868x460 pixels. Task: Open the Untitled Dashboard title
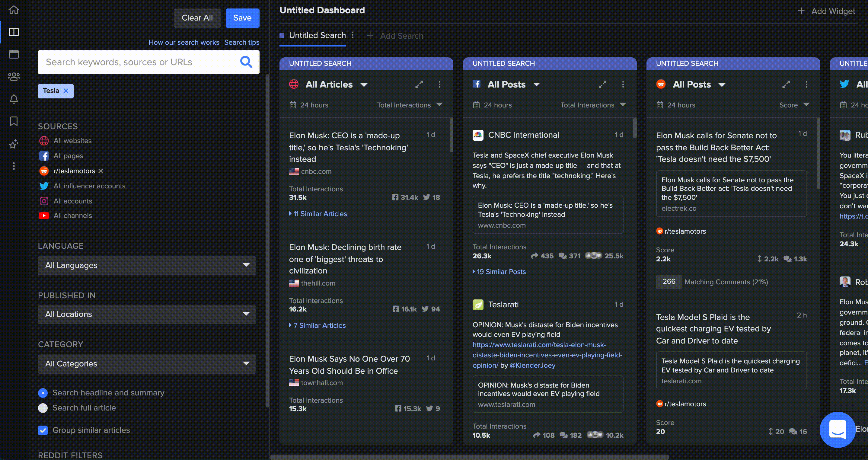point(322,10)
